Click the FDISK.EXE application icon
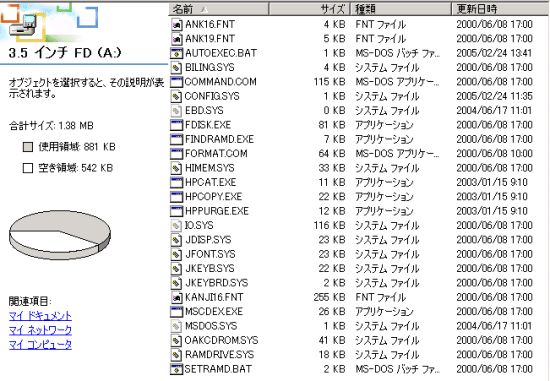The height and width of the screenshot is (381, 550). pos(176,125)
